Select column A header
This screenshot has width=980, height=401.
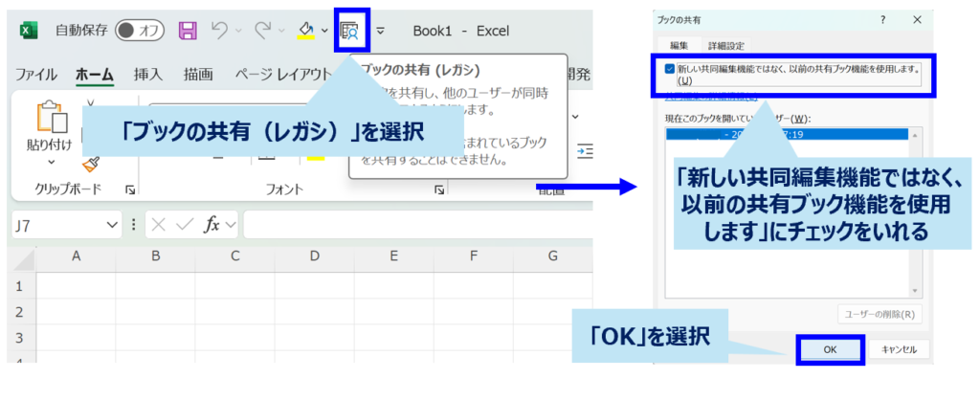coord(77,256)
